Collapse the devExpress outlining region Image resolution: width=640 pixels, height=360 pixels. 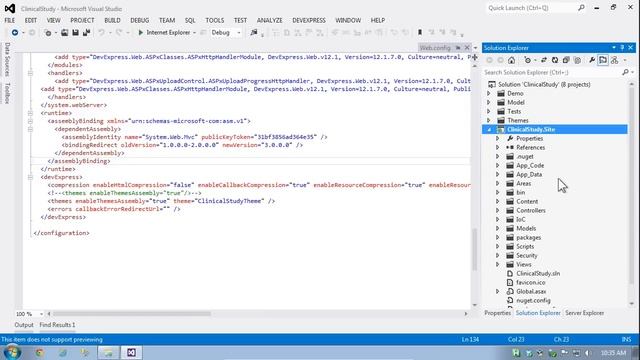tap(30, 177)
